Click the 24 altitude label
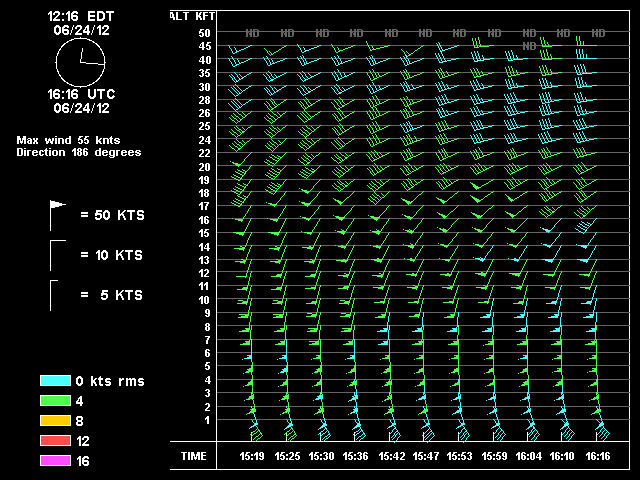Screen dimensions: 640x480 pos(204,140)
